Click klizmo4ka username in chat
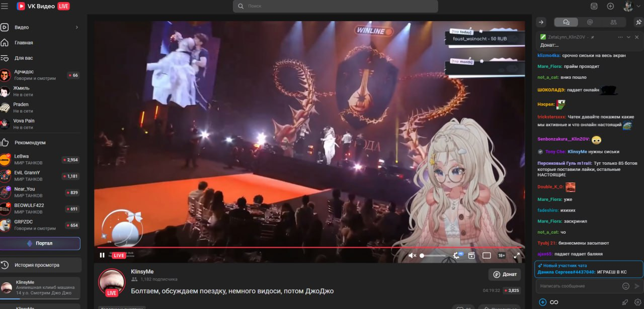The height and width of the screenshot is (309, 644). (548, 55)
